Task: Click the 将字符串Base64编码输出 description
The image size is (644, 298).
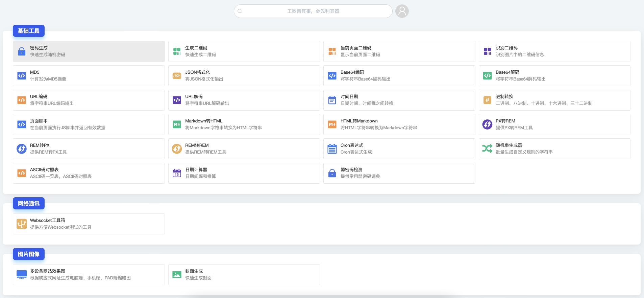Action: (366, 79)
